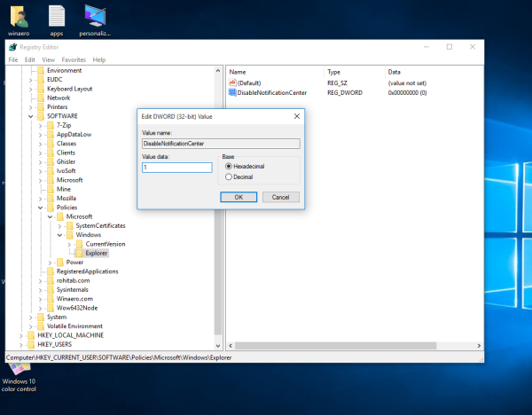
Task: Select the Decimal base radio button
Action: point(229,176)
